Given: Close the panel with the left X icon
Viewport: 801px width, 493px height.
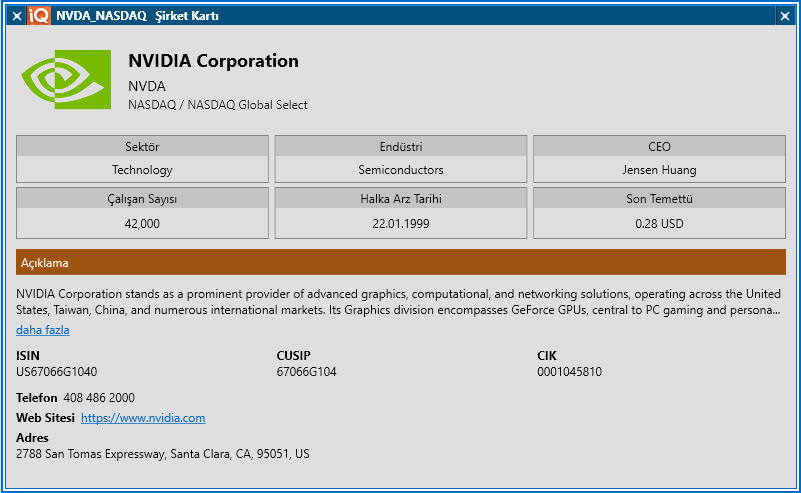Looking at the screenshot, I should [x=17, y=16].
